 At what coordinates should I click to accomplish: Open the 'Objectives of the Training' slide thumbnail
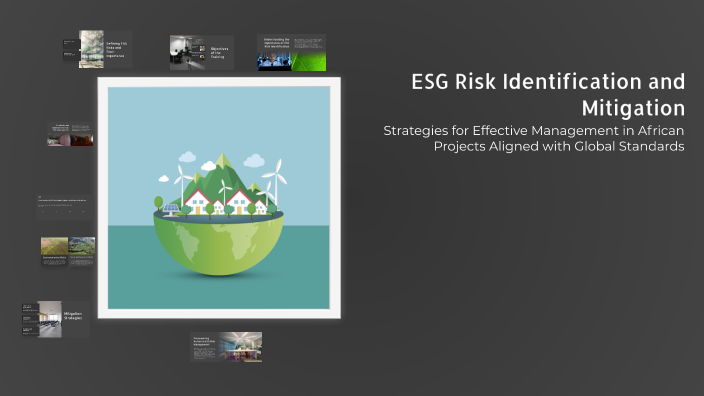(202, 53)
